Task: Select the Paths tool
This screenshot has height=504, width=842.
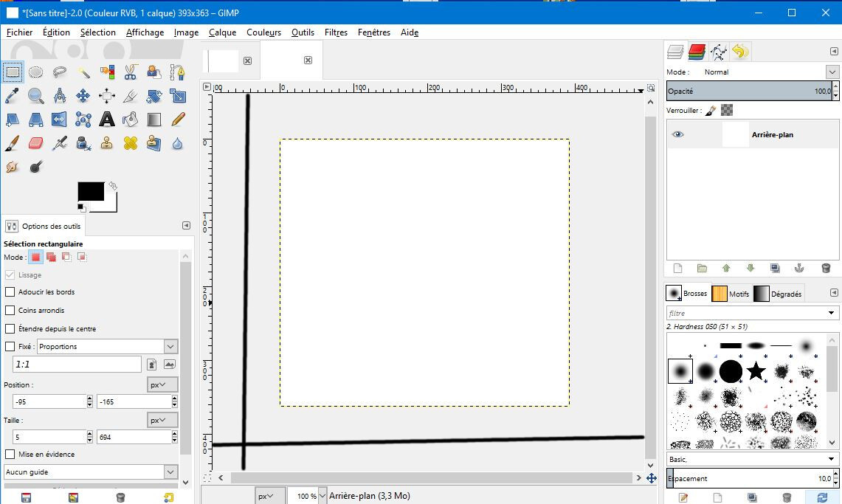Action: pos(178,72)
